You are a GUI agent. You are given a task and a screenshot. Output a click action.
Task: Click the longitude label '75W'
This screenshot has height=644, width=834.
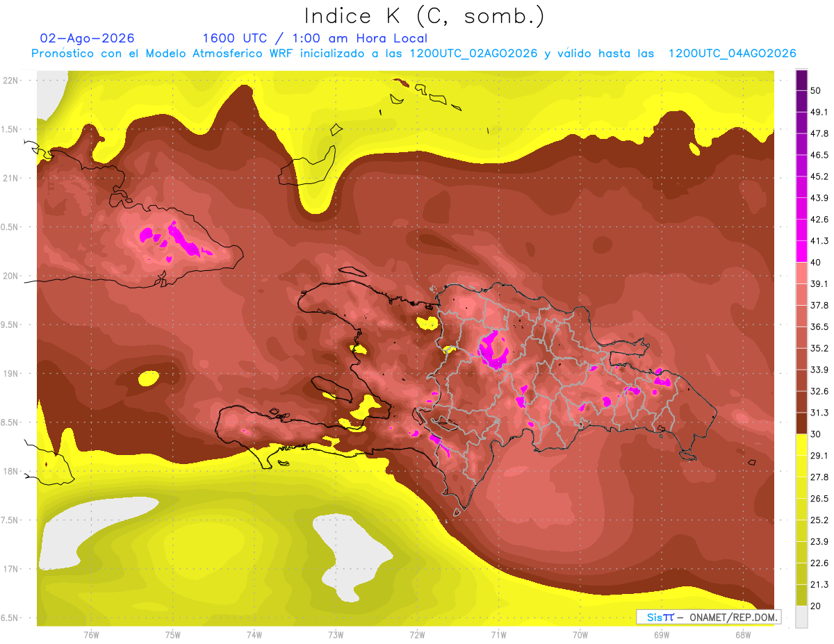(173, 635)
